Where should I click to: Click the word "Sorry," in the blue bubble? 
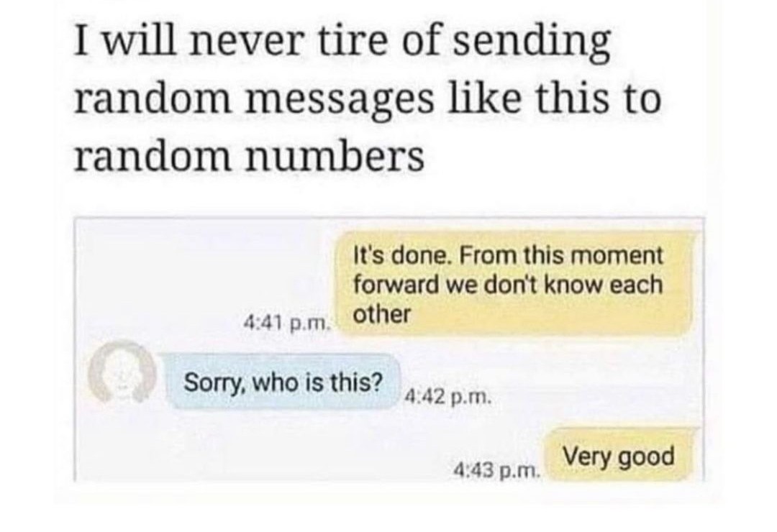pyautogui.click(x=214, y=383)
